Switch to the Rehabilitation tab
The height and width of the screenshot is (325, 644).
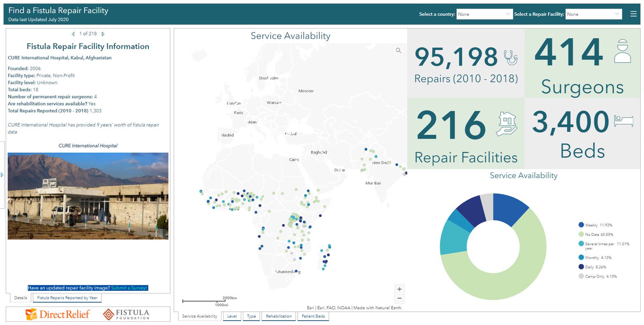click(x=279, y=316)
